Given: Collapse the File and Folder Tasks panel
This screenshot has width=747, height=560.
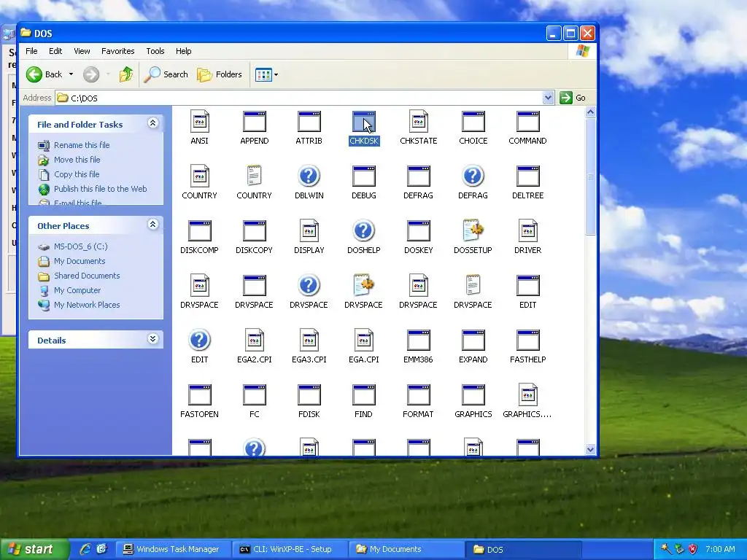Looking at the screenshot, I should [152, 123].
